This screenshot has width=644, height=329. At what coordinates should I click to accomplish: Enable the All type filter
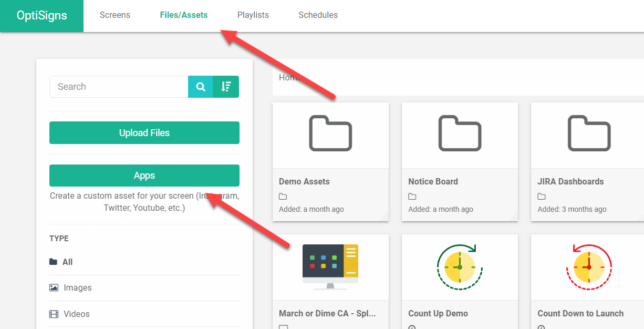pyautogui.click(x=69, y=261)
